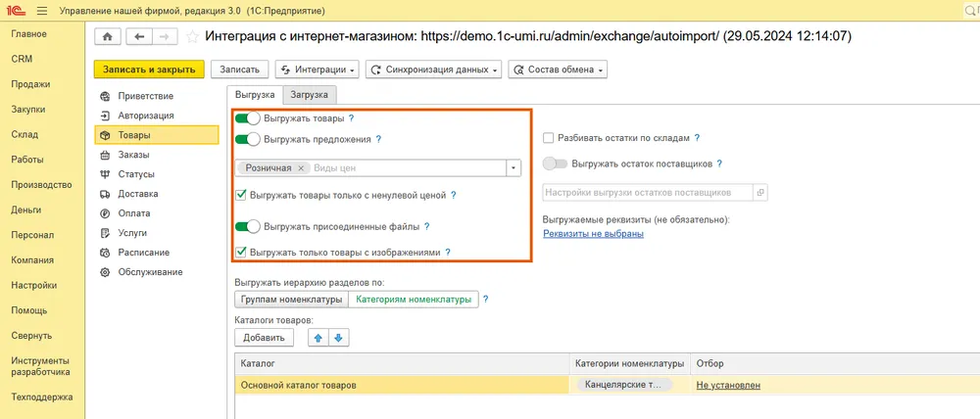Select Категориям номенклатуры hierarchy option

coord(414,300)
